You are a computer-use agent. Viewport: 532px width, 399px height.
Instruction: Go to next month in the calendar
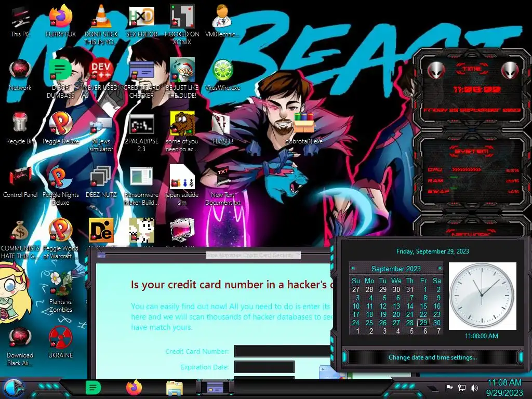click(440, 269)
